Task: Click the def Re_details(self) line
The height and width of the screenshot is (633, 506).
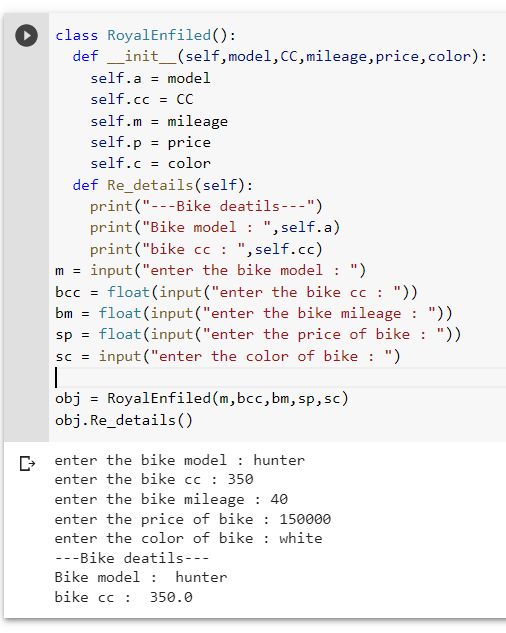Action: [x=163, y=185]
